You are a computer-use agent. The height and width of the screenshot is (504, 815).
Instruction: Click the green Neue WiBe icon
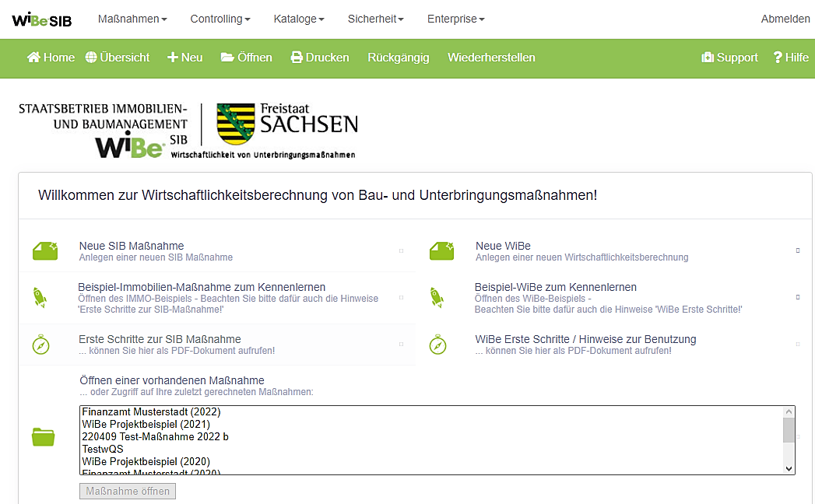pos(441,250)
